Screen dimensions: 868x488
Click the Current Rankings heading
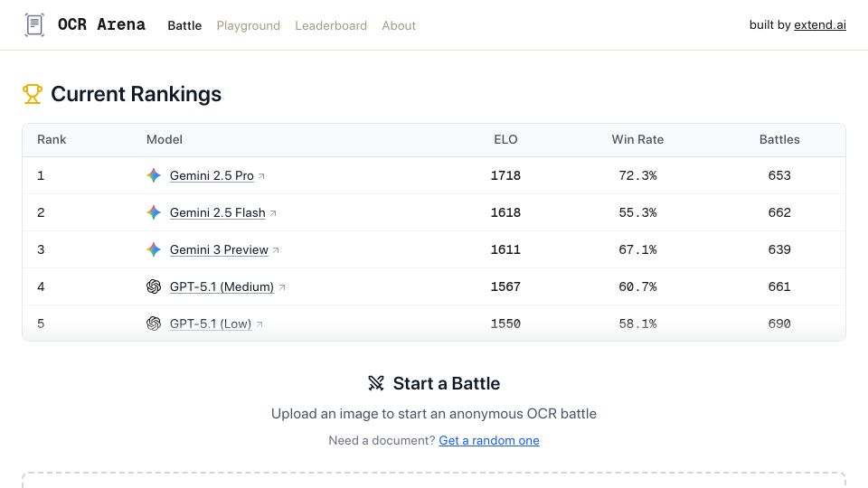137,94
